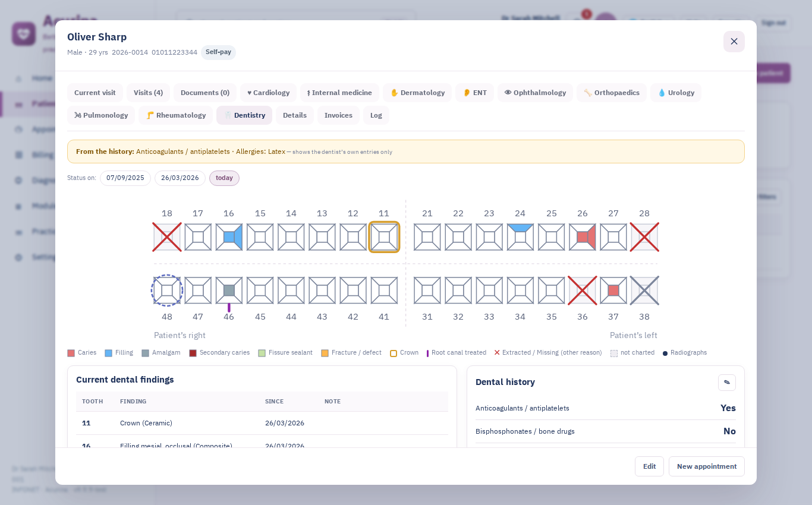This screenshot has height=505, width=812.
Task: Open the Current visit tab
Action: pyautogui.click(x=95, y=93)
